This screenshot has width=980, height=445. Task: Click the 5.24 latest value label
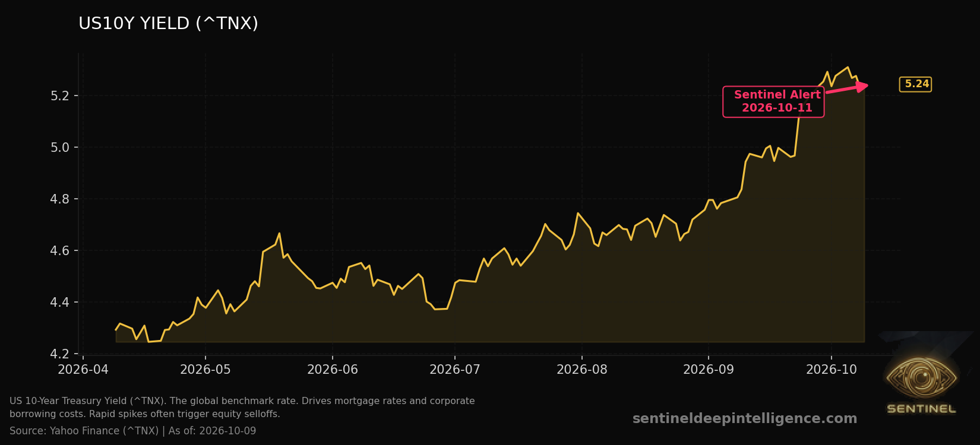[916, 84]
